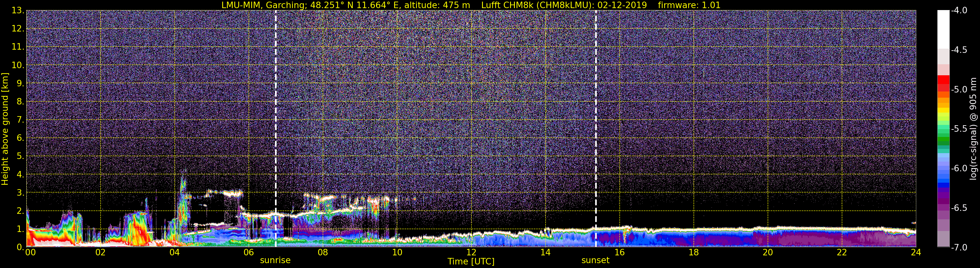
Task: Click the time axis tick label 04
Action: tap(175, 252)
